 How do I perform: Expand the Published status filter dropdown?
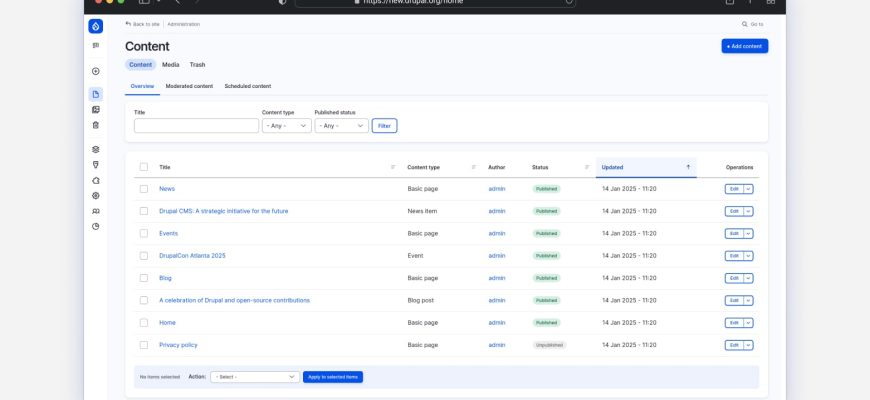coord(341,126)
